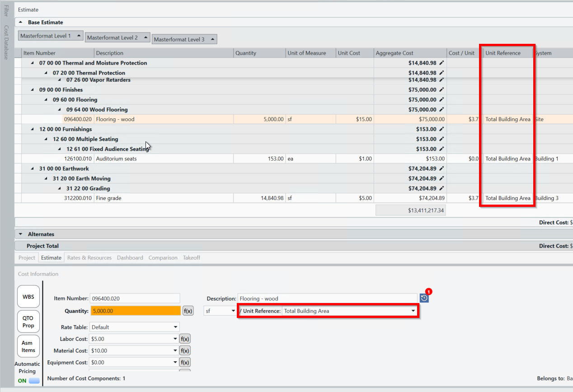Click the QTO Prop button

(x=28, y=322)
